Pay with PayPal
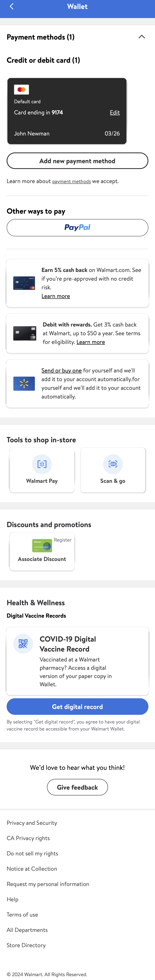Screen dimensions: 155x980 (x=77, y=228)
